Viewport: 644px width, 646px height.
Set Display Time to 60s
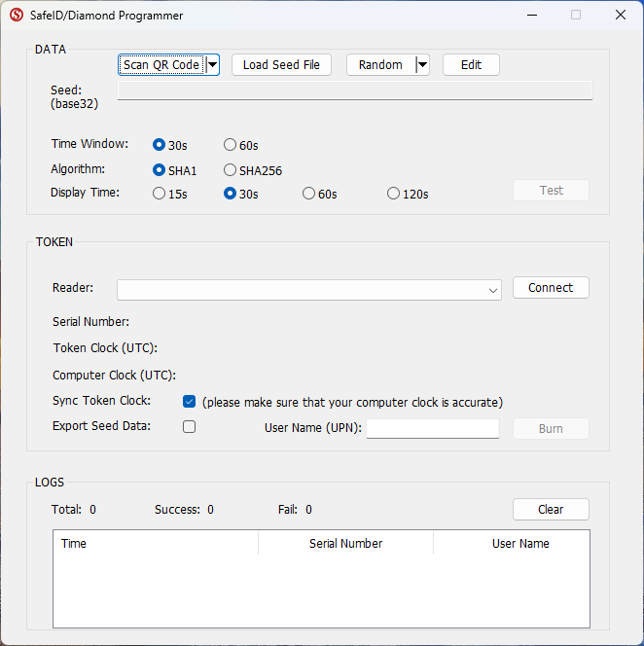pos(309,194)
